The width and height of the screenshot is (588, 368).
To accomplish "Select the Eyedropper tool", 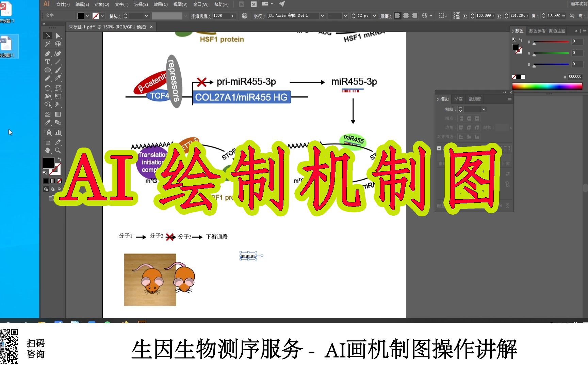I will [48, 122].
